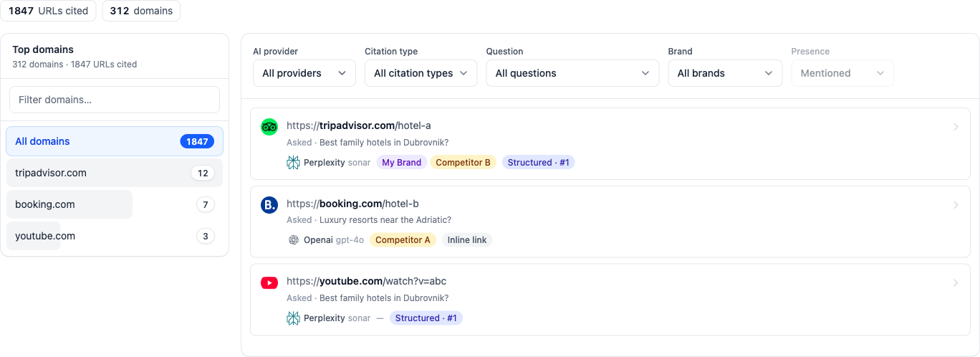The image size is (980, 357).
Task: Expand the youtube.com/watch citation chevron
Action: (x=956, y=282)
